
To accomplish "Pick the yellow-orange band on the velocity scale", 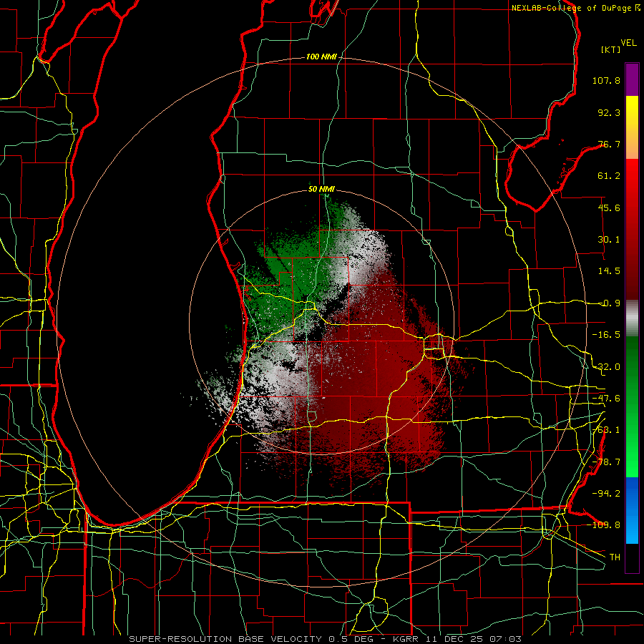I will pos(632,127).
